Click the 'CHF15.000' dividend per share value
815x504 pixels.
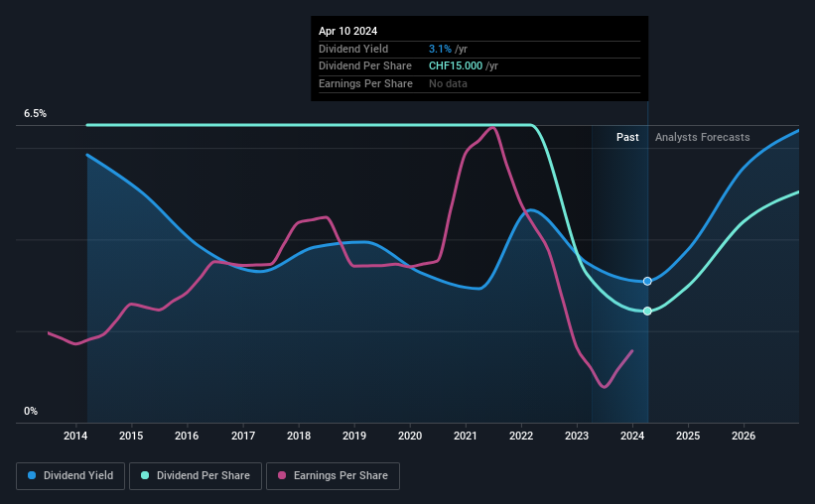click(456, 66)
